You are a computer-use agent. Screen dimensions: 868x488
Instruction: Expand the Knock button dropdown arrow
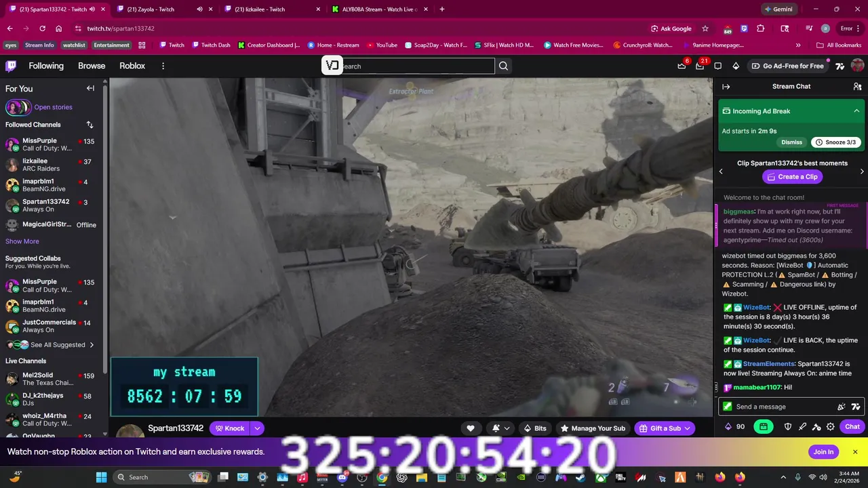coord(256,428)
